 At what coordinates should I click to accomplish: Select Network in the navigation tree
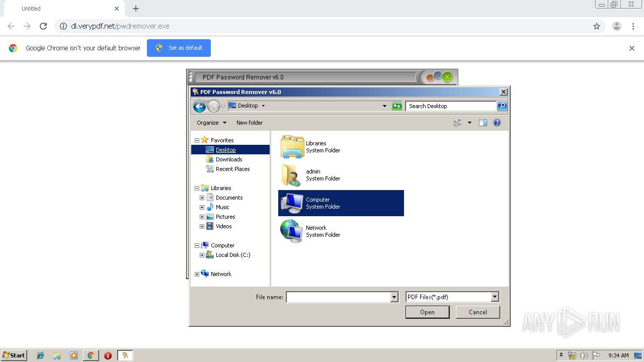pos(221,274)
